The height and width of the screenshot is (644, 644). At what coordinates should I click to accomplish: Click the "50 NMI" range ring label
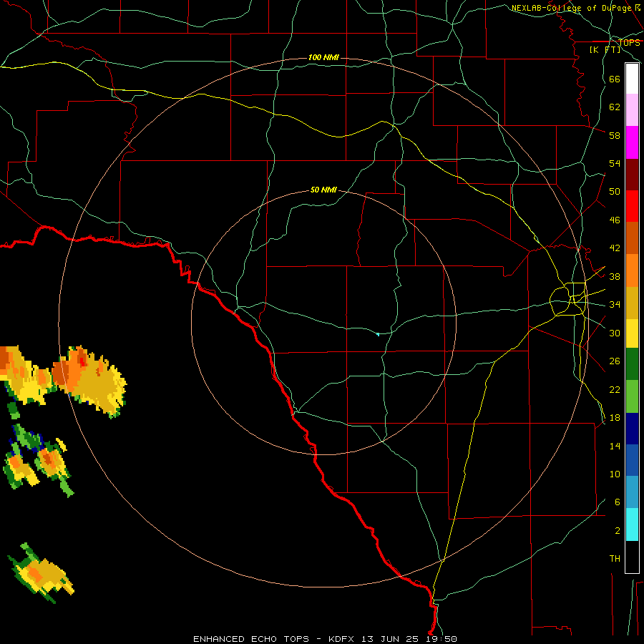[x=323, y=190]
